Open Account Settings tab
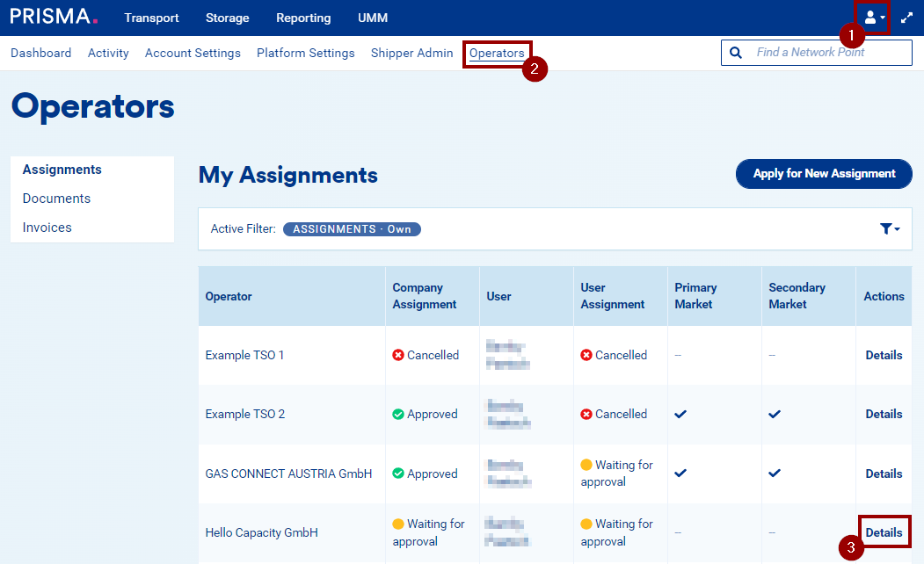Image resolution: width=924 pixels, height=564 pixels. [x=193, y=54]
